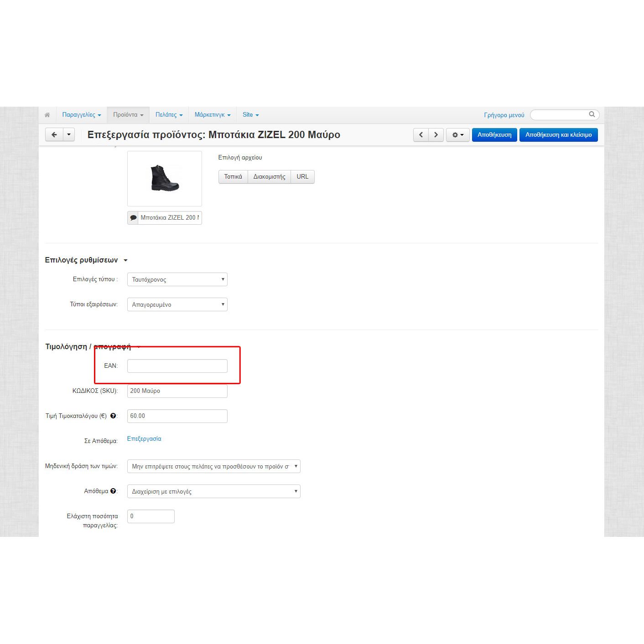Click the Αποθήκευση button
Viewport: 644px width, 644px height.
coord(494,135)
